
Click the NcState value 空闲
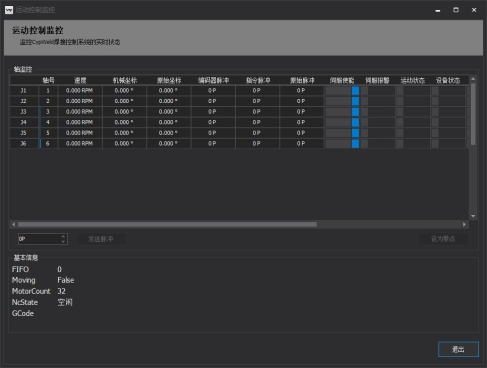(65, 302)
